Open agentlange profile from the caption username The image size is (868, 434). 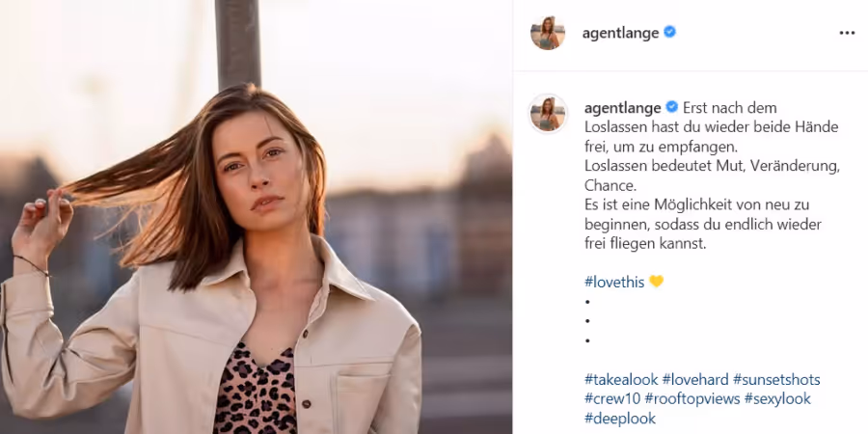coord(623,107)
